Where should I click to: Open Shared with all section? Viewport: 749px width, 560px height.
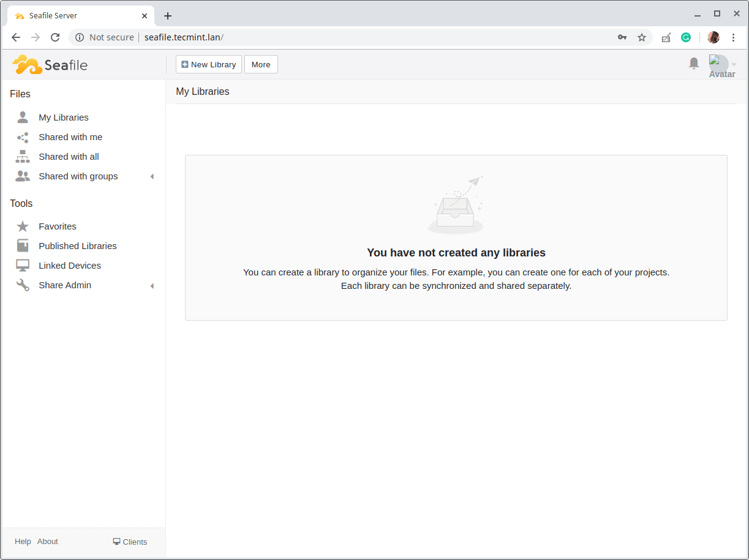click(69, 157)
